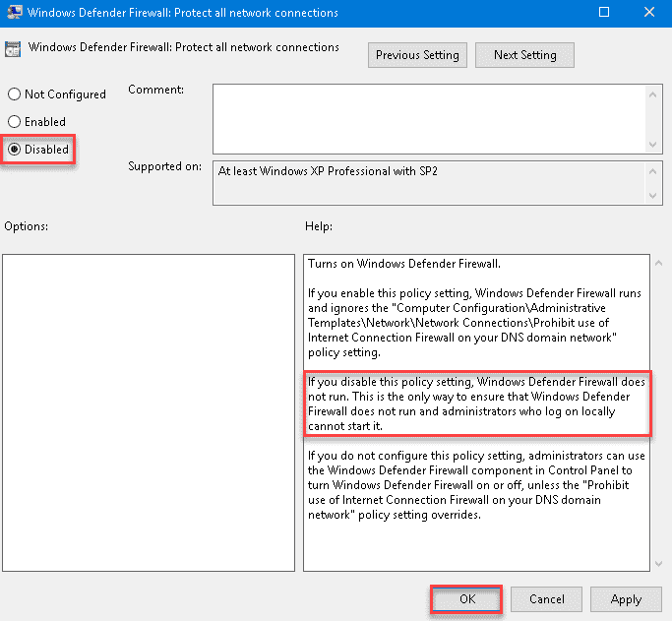672x621 pixels.
Task: Click the Cancel button
Action: (546, 598)
